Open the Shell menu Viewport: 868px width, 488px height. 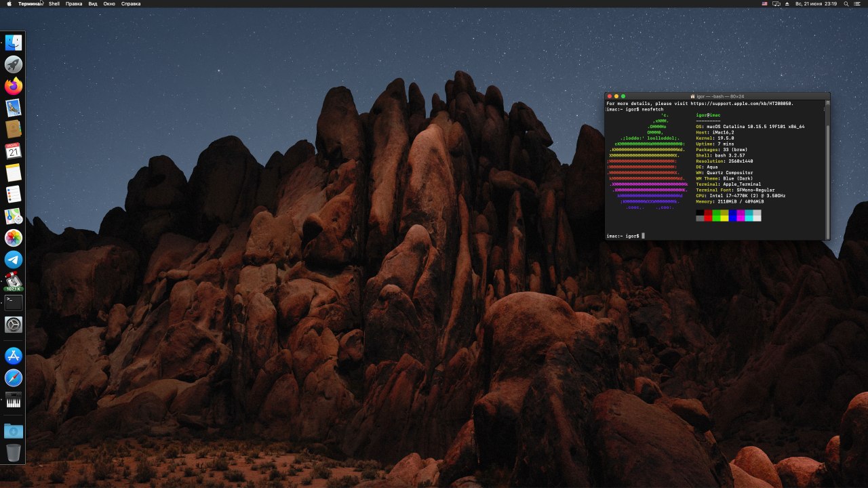[x=54, y=3]
